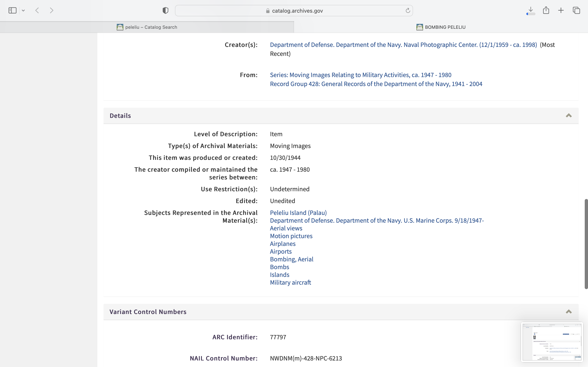588x367 pixels.
Task: Show tab overview icon
Action: click(x=576, y=10)
